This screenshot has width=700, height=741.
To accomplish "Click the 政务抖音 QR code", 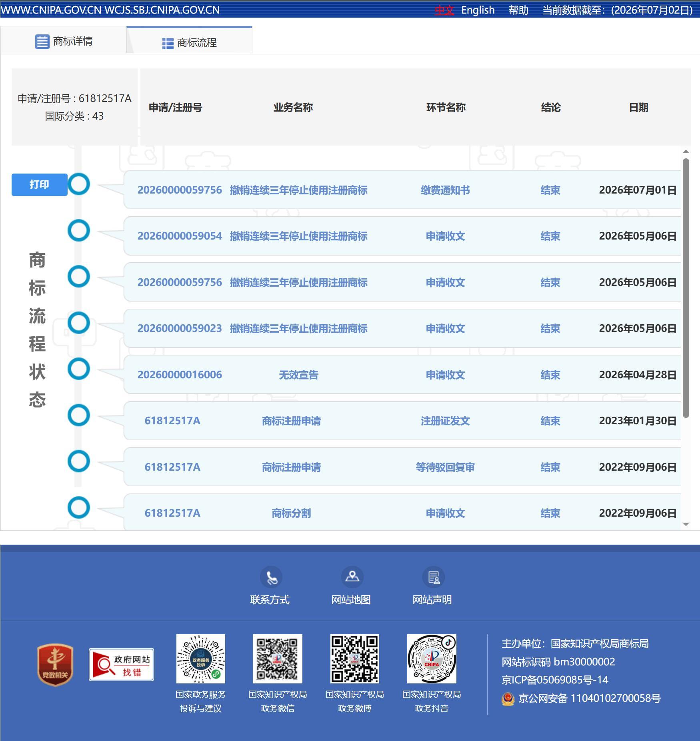I will (432, 659).
